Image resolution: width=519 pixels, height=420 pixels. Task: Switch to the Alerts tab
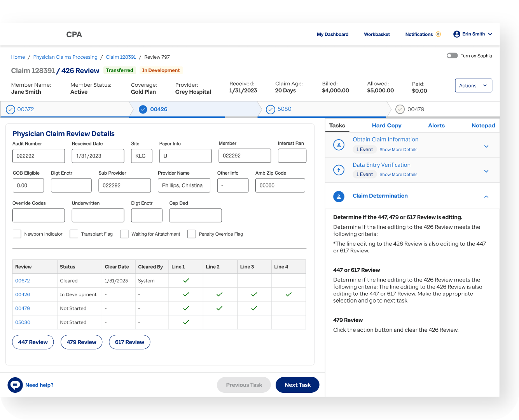pos(436,126)
